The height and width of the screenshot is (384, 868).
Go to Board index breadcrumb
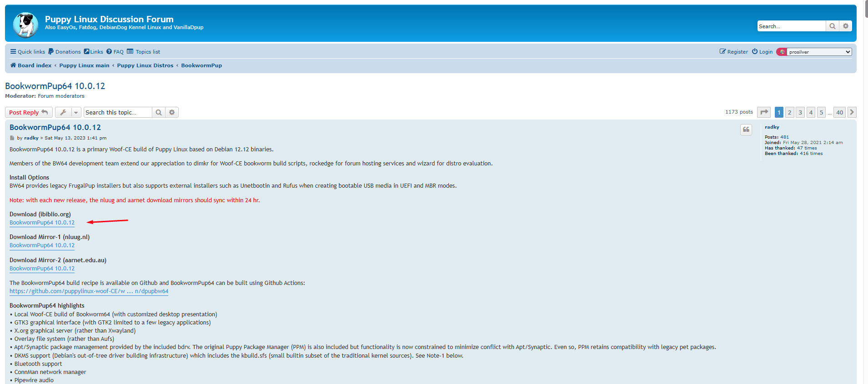pyautogui.click(x=31, y=65)
